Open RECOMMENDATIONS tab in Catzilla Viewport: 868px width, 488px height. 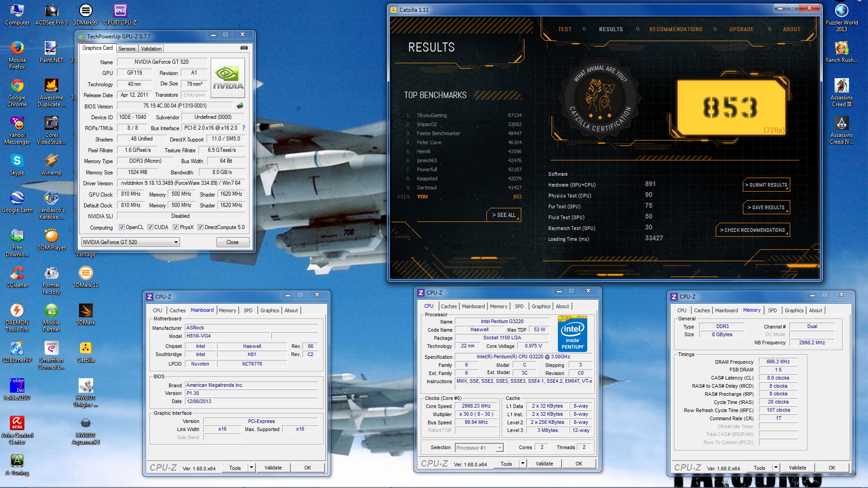tap(676, 29)
